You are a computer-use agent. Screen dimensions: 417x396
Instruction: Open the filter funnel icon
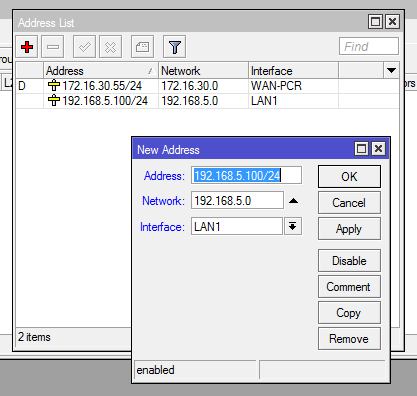pos(174,47)
